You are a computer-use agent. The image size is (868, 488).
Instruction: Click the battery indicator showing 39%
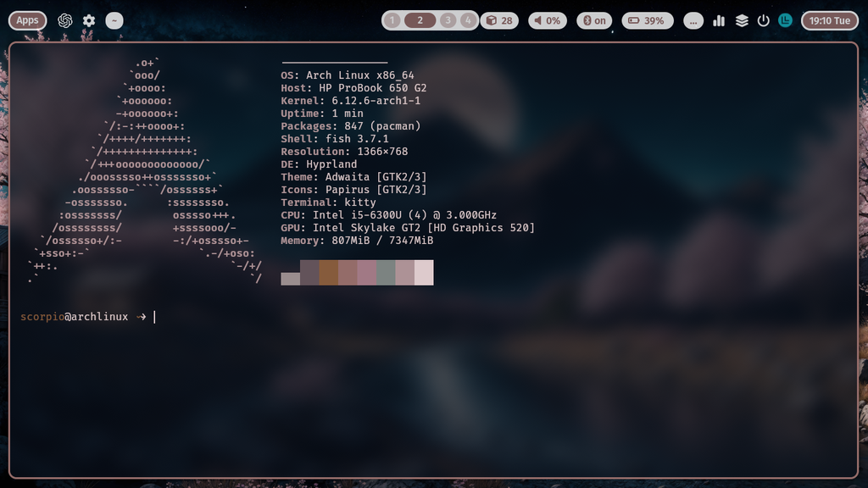click(647, 20)
